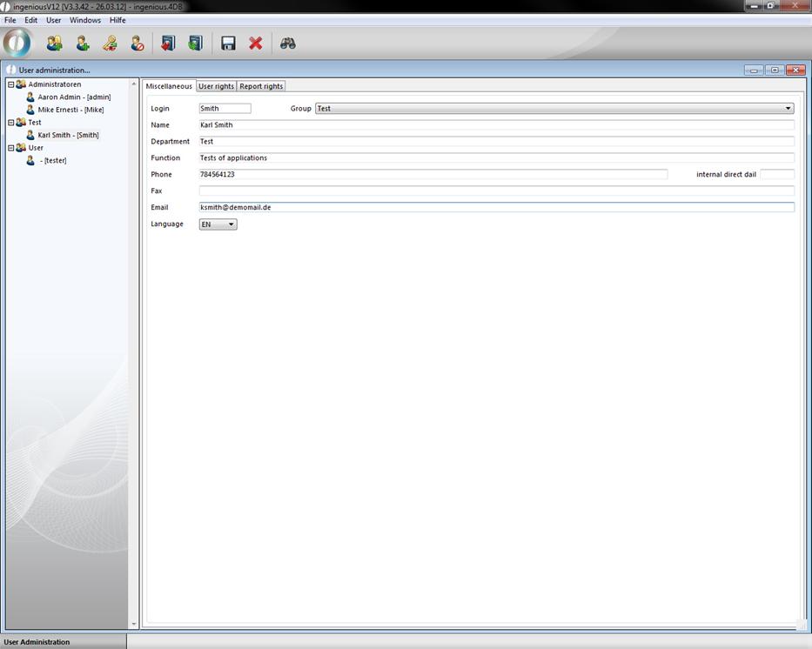Click the book with red arrow icon

(x=168, y=43)
